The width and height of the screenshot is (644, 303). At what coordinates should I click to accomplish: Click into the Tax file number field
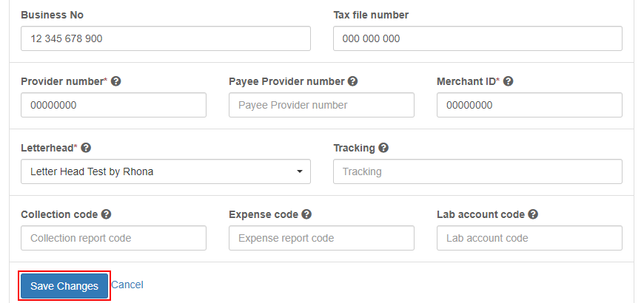coord(477,38)
